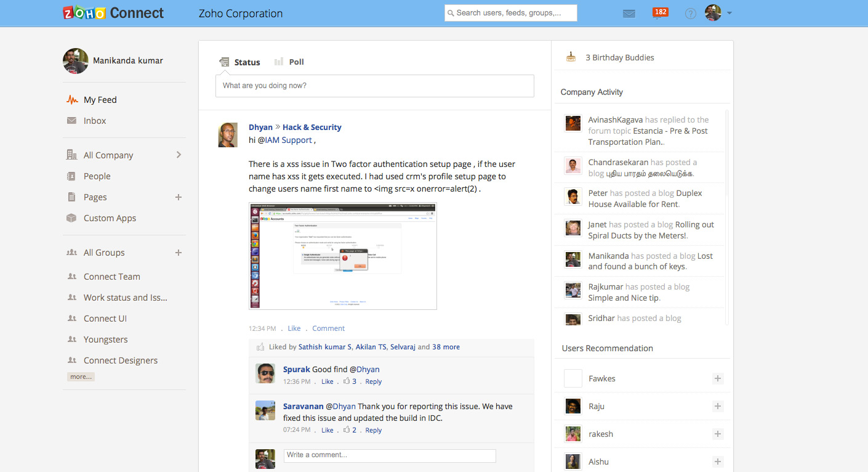Open Saravanan's profile name in comments
868x472 pixels.
303,406
